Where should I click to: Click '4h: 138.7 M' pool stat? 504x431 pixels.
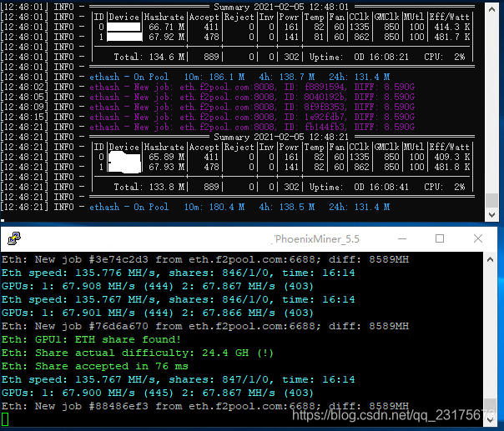click(x=287, y=77)
